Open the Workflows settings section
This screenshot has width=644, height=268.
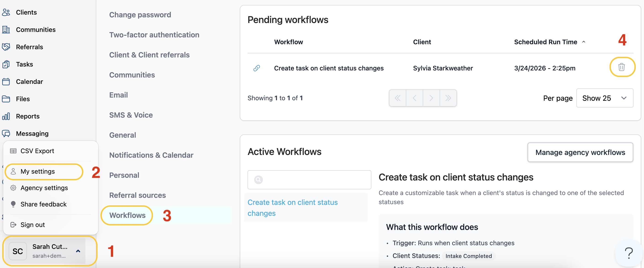(127, 215)
